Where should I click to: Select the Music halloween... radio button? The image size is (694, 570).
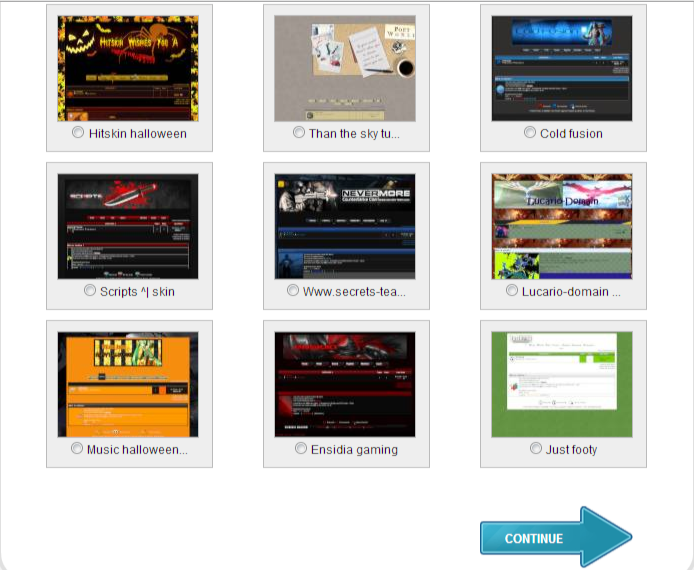(77, 448)
